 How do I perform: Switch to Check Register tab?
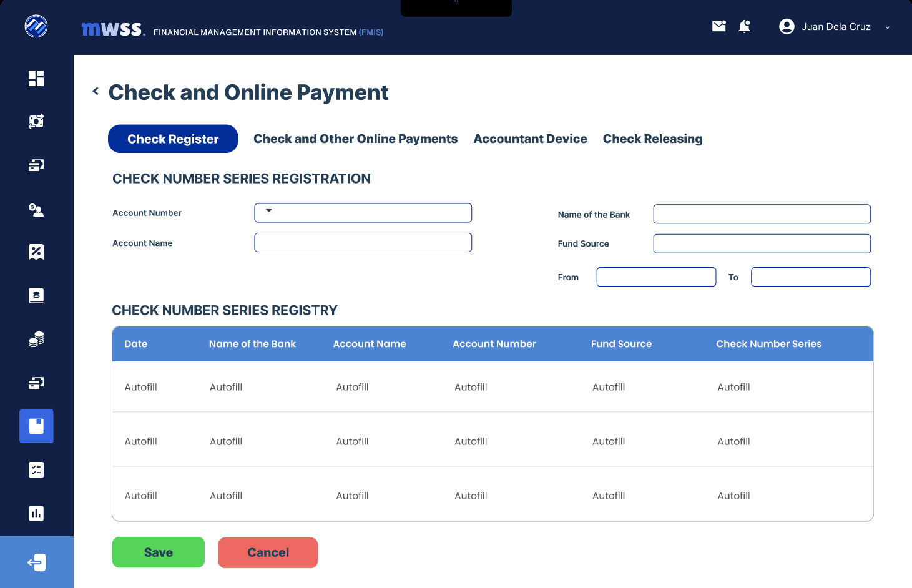click(x=173, y=139)
